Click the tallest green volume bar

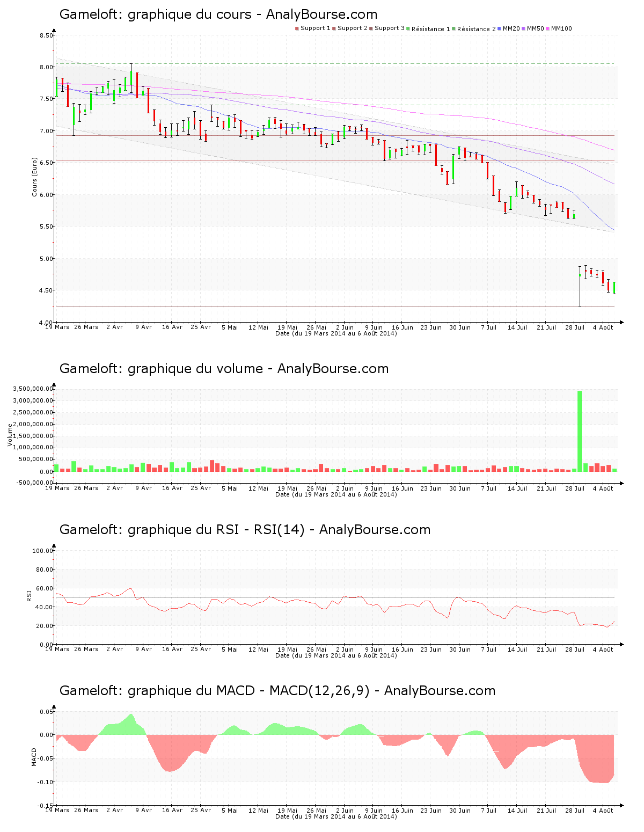pyautogui.click(x=580, y=431)
